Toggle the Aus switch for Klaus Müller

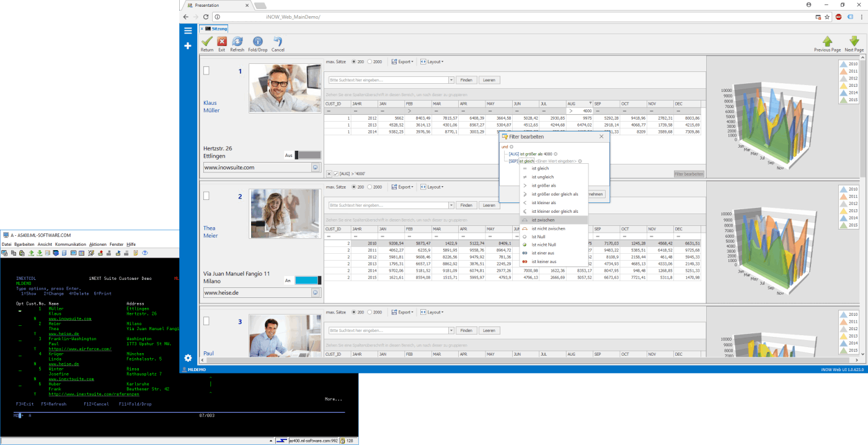pyautogui.click(x=308, y=155)
